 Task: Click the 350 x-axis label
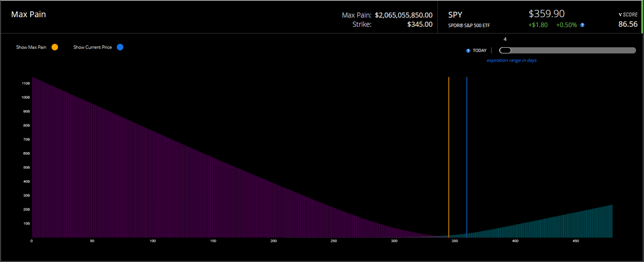coord(455,241)
